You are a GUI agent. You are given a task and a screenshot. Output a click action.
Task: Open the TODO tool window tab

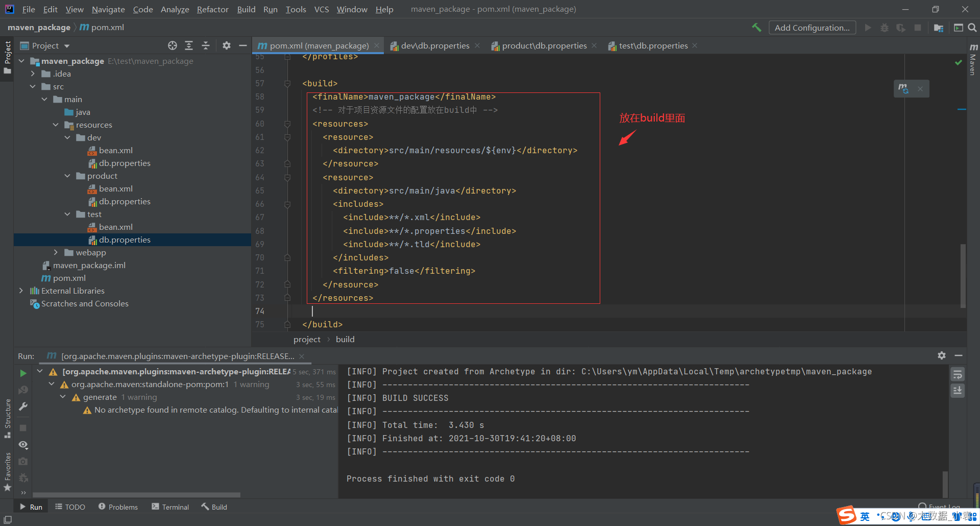pos(70,507)
